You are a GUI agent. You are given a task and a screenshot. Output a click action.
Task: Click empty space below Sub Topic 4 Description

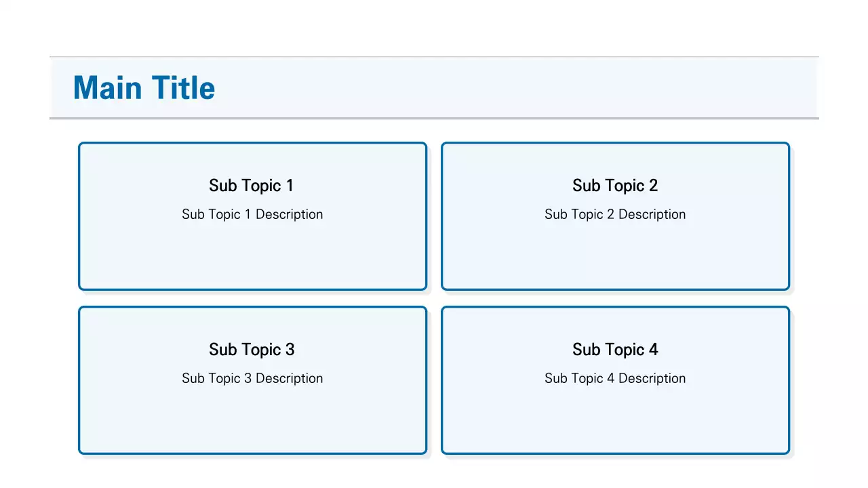615,420
